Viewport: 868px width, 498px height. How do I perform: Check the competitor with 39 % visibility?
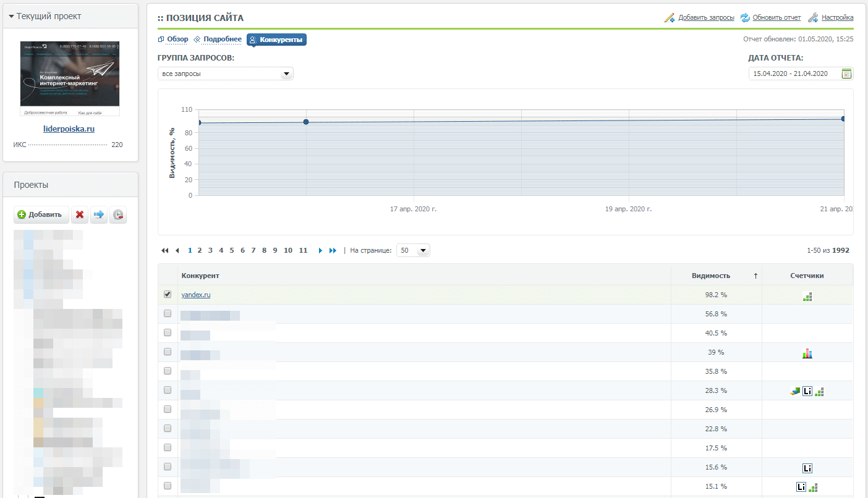point(168,352)
